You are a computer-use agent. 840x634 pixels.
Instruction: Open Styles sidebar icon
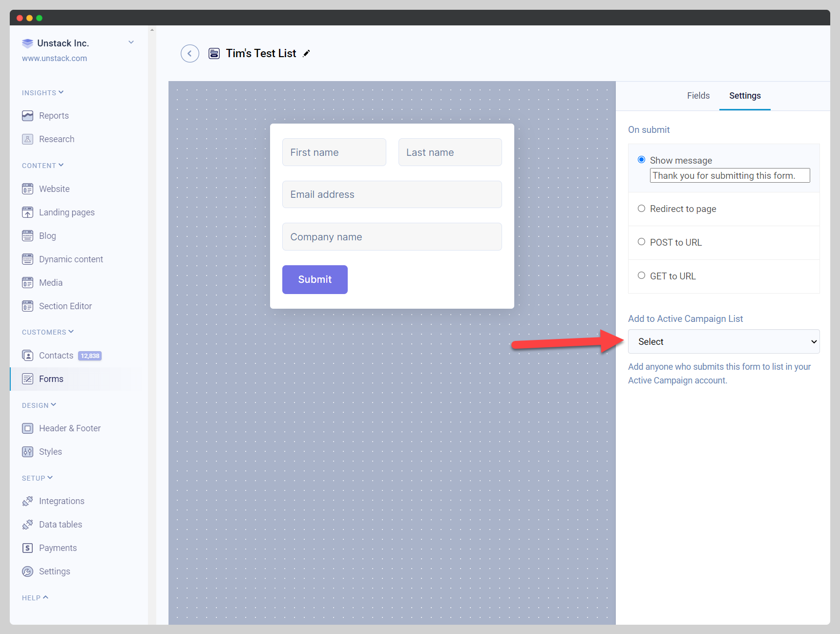tap(28, 452)
